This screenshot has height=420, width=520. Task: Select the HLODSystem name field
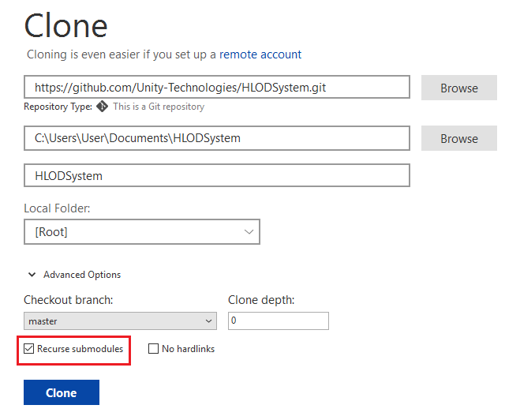[x=217, y=175]
